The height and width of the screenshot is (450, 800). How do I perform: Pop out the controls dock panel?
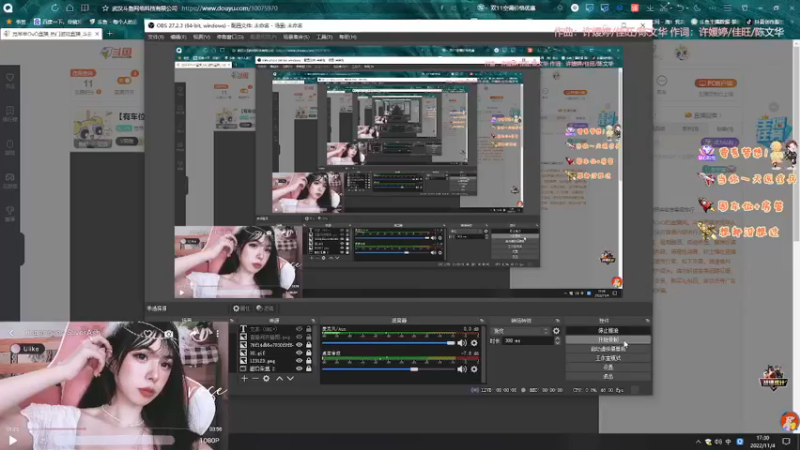[x=647, y=320]
